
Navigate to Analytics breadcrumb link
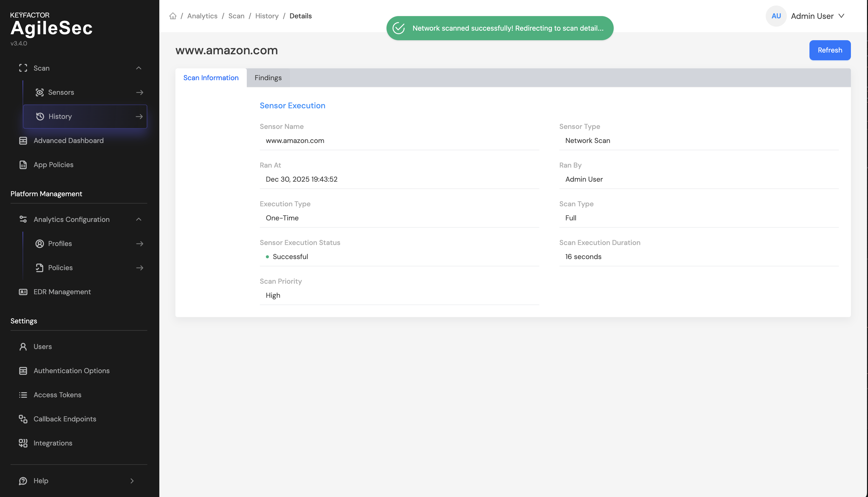[202, 16]
